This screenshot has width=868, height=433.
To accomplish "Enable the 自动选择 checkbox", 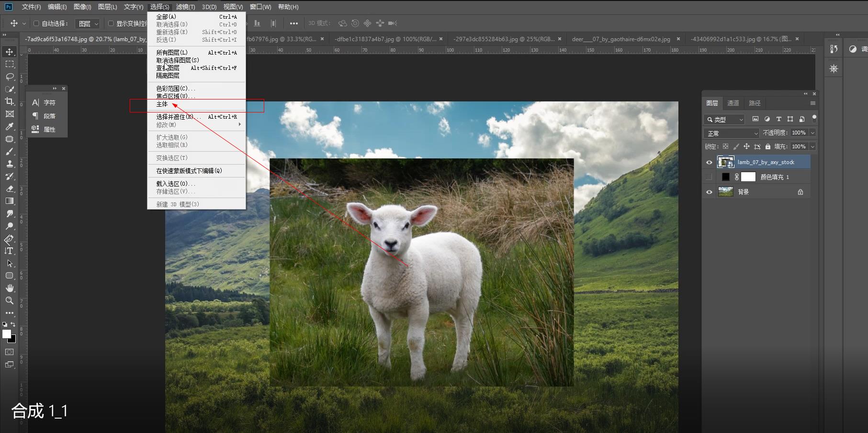I will point(36,23).
